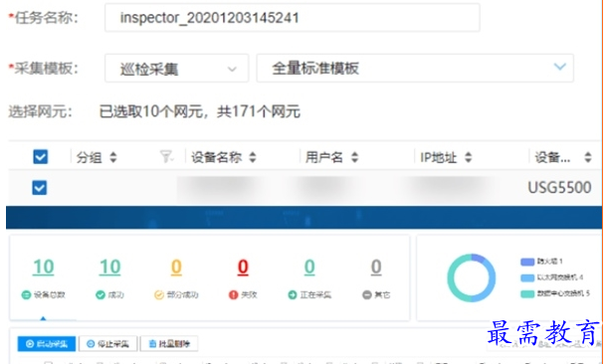Click the 设备总数 status icon
608x364 pixels.
[x=26, y=295]
